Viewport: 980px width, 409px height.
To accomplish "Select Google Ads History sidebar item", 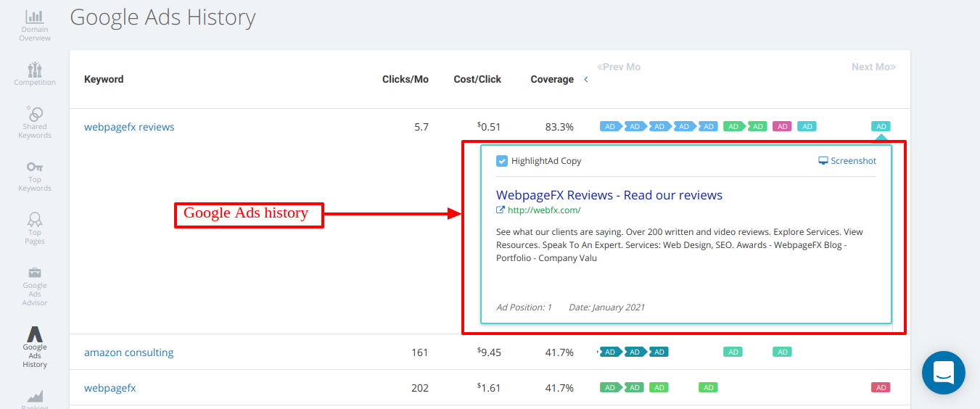I will [x=34, y=347].
